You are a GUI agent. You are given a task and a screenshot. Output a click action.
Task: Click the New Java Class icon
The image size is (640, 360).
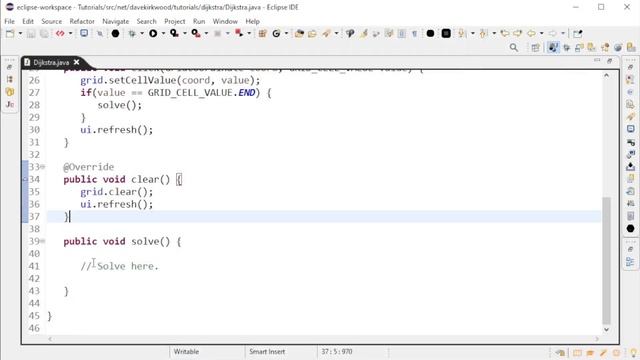(x=276, y=33)
